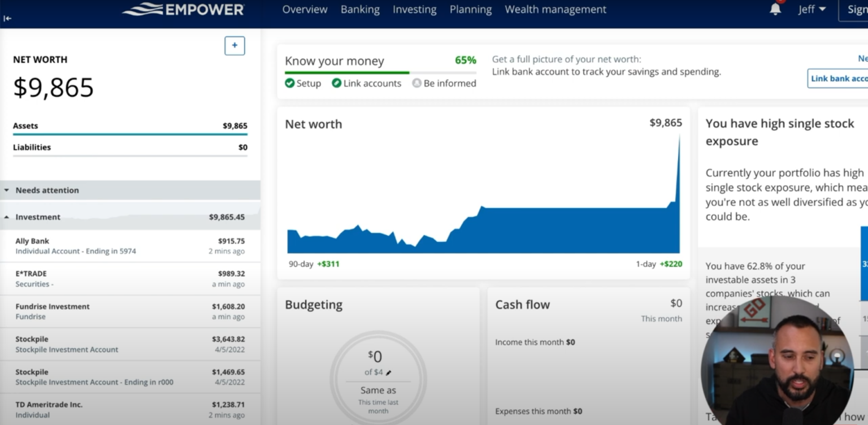
Task: Edit budget amount with the pencil icon
Action: (388, 372)
